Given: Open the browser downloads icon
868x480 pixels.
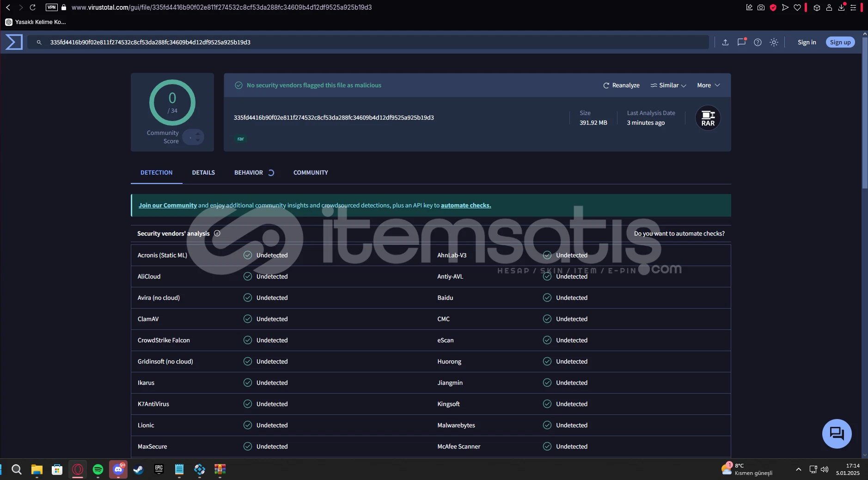Looking at the screenshot, I should tap(842, 7).
